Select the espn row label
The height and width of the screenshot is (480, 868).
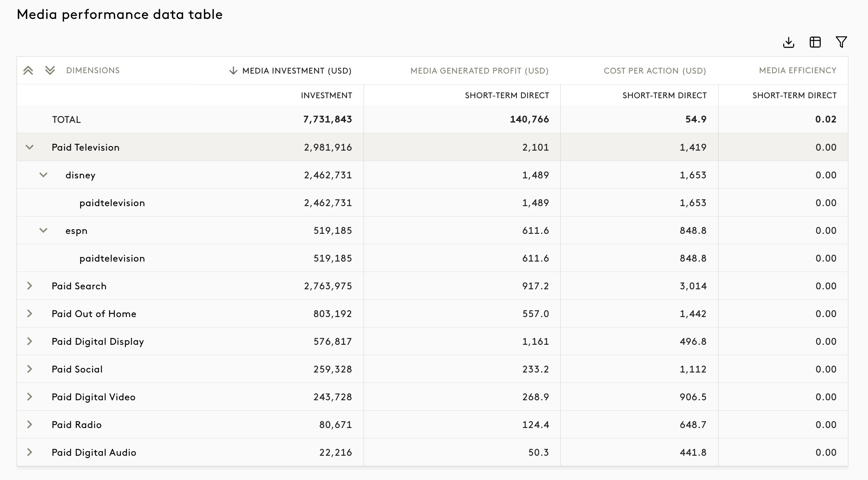[x=76, y=231]
